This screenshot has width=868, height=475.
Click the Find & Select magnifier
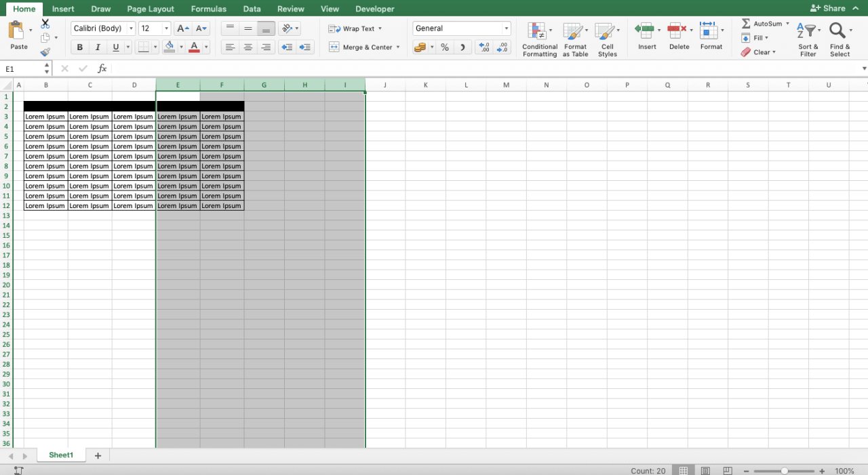point(838,31)
